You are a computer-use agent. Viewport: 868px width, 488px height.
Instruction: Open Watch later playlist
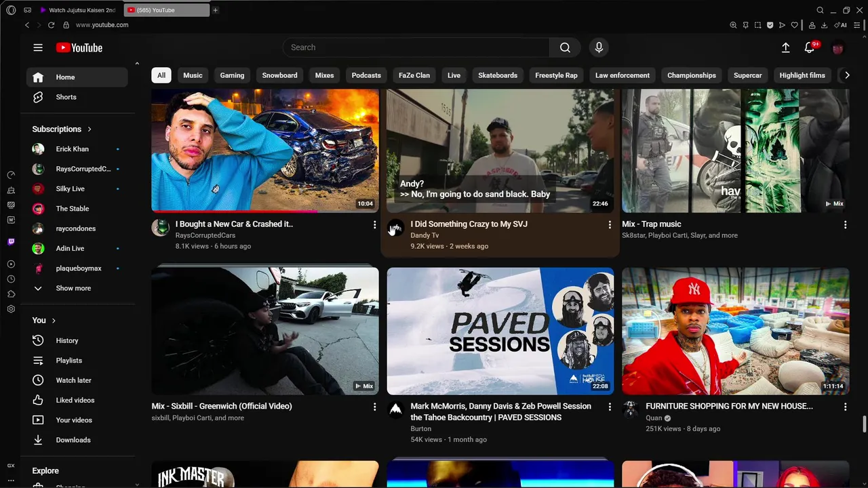point(77,380)
